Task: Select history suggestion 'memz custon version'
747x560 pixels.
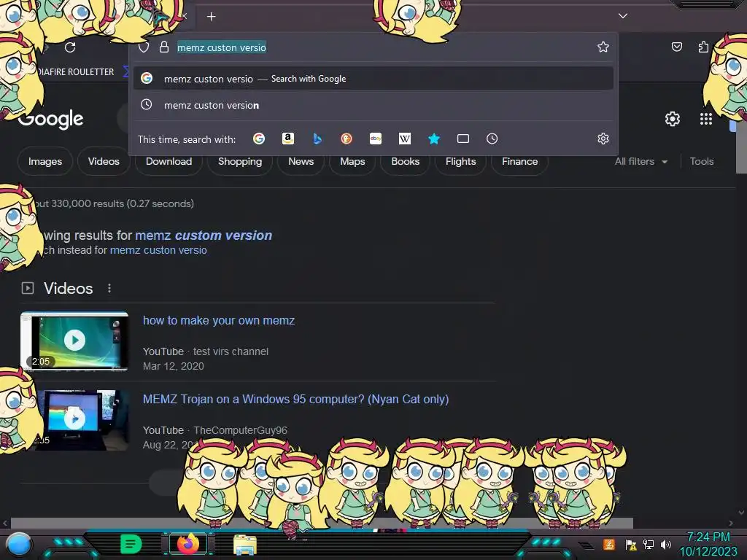Action: [373, 105]
